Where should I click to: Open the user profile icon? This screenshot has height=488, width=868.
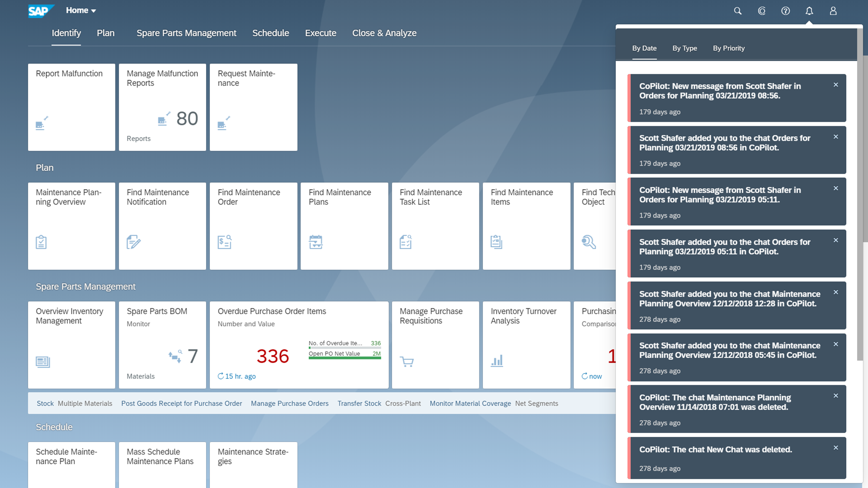pyautogui.click(x=833, y=10)
